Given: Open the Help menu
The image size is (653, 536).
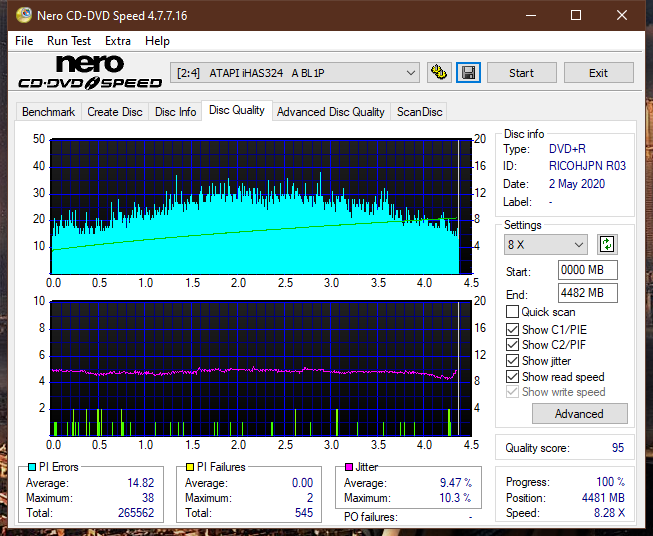Looking at the screenshot, I should [x=157, y=41].
